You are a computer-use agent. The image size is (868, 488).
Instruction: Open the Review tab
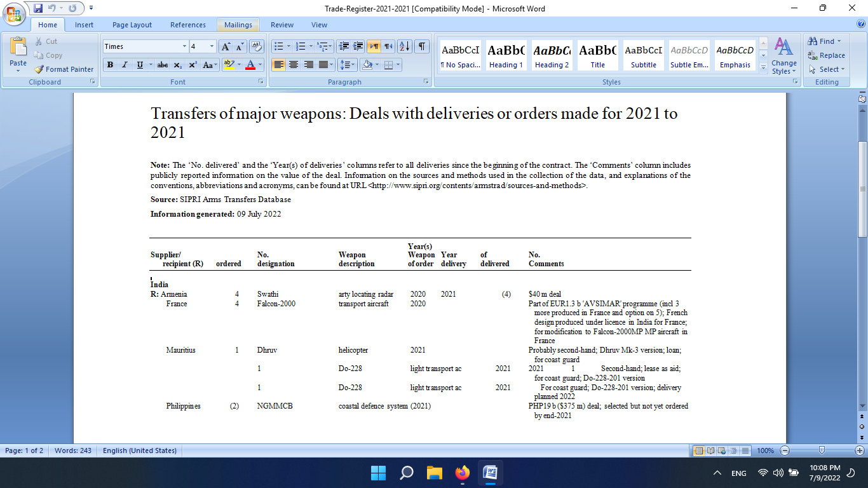pos(282,25)
